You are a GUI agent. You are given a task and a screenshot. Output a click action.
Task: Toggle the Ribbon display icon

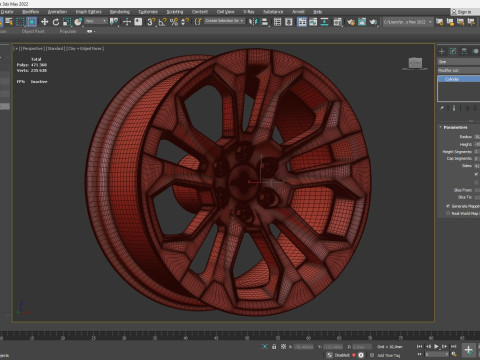(x=302, y=22)
